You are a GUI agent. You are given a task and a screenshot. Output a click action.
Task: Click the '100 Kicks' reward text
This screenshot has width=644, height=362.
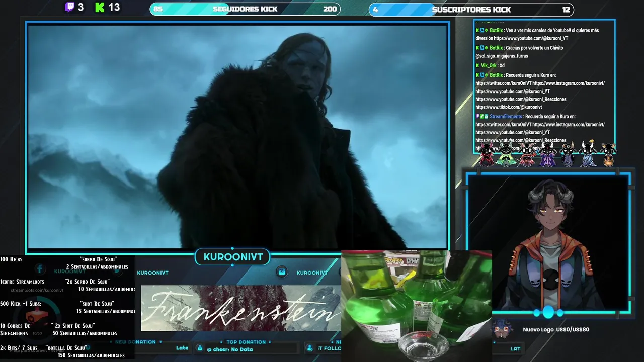pos(11,259)
